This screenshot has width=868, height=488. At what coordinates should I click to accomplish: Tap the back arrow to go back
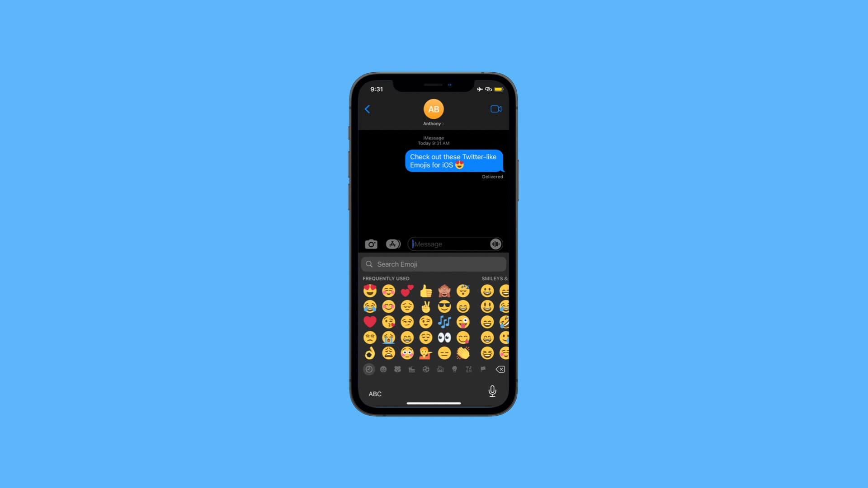368,109
